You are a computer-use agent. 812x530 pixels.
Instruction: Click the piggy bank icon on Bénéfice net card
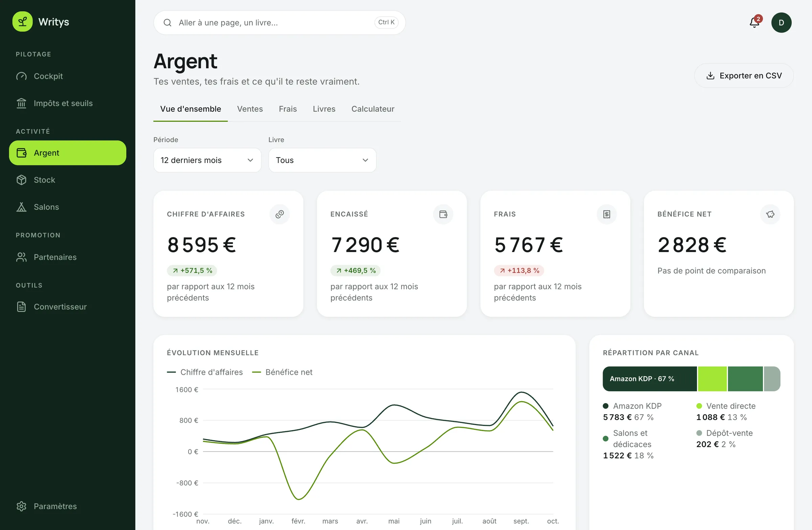tap(770, 214)
